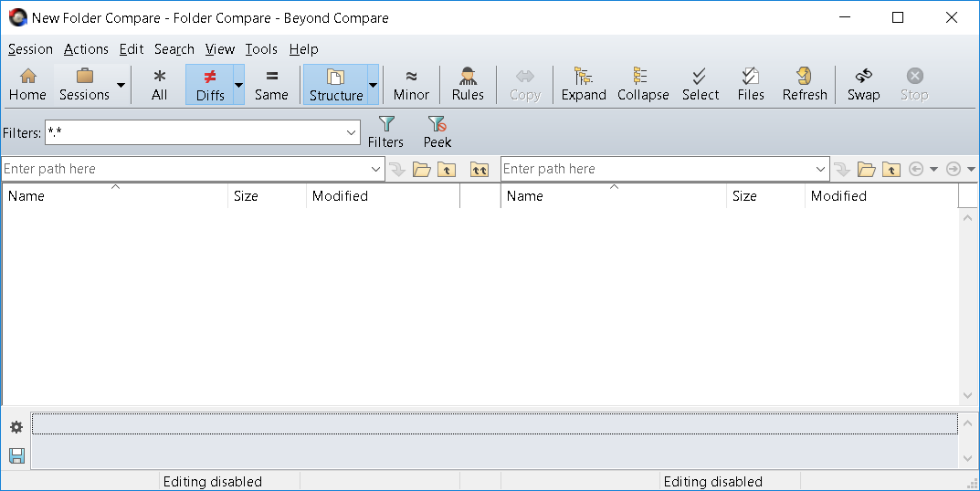Open the log panel gear settings icon
This screenshot has width=980, height=491.
pyautogui.click(x=16, y=426)
